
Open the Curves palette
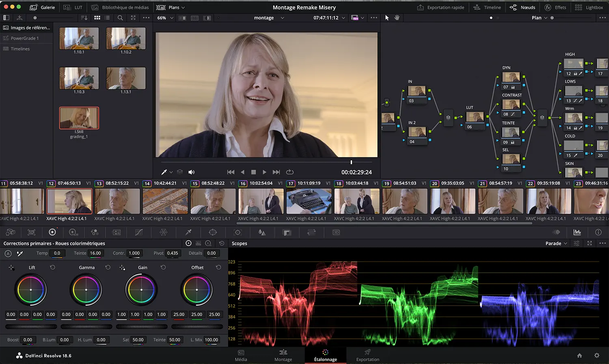point(138,232)
